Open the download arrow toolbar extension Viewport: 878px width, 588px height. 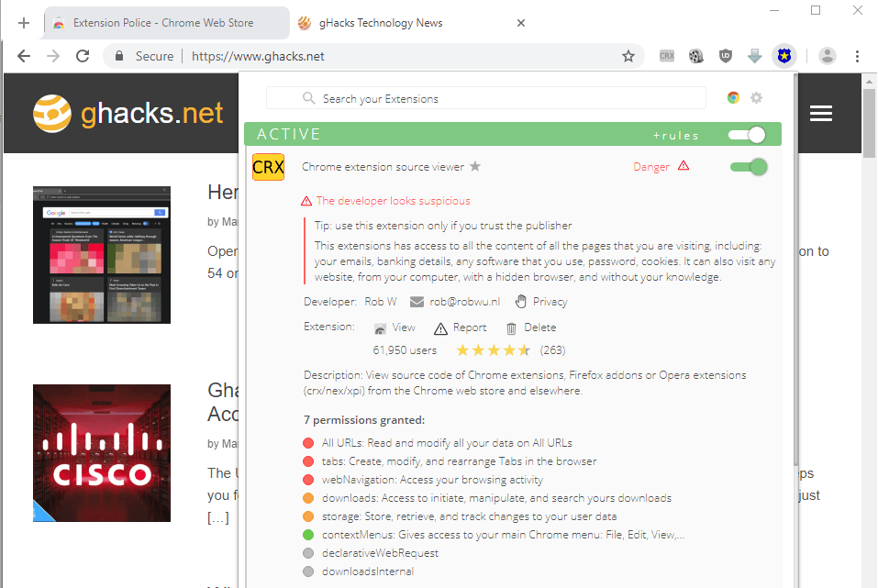[755, 56]
